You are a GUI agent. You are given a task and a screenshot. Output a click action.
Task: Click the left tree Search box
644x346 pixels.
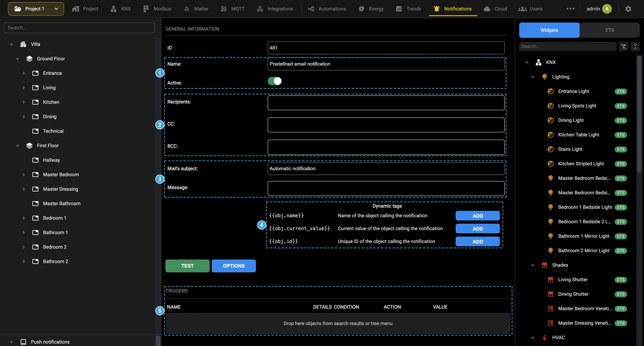pos(79,28)
